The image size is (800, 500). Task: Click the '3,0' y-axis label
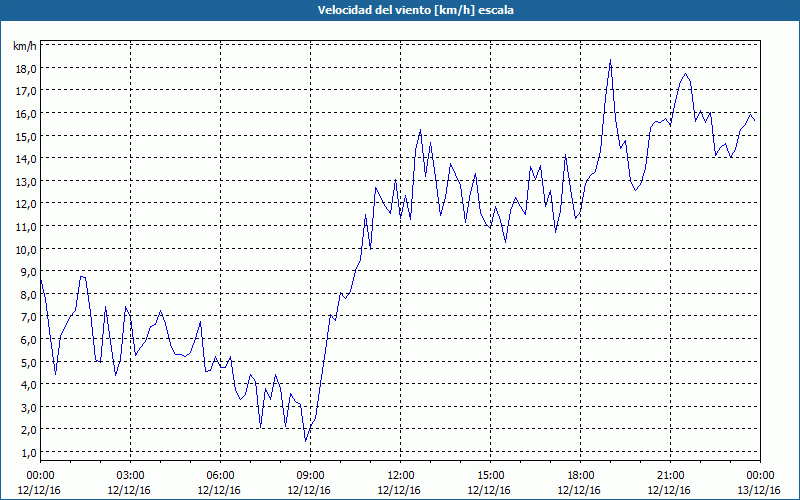[x=29, y=407]
